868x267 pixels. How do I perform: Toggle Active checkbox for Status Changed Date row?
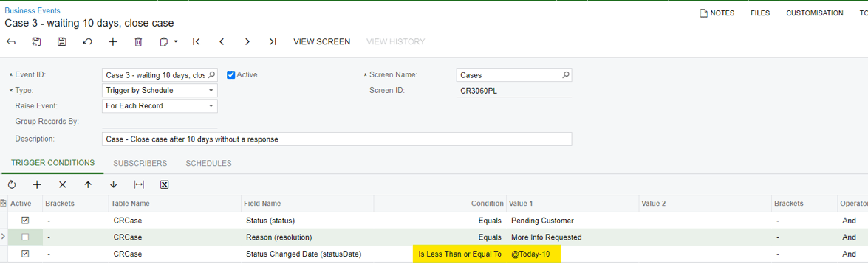click(25, 254)
